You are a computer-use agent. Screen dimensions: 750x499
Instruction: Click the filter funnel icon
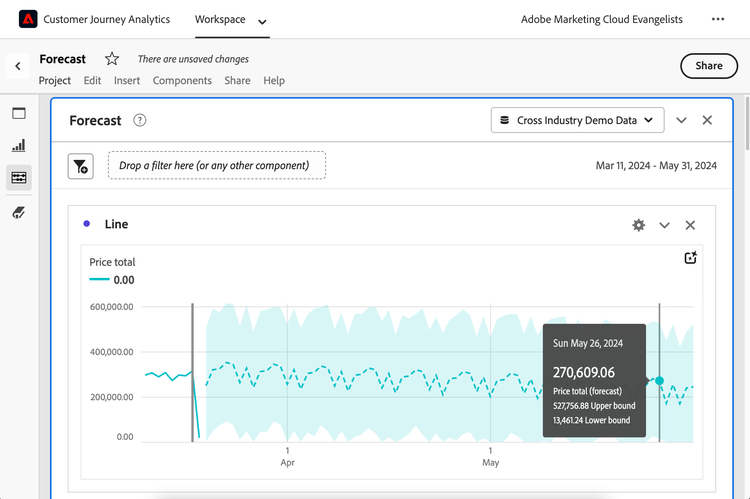(80, 166)
